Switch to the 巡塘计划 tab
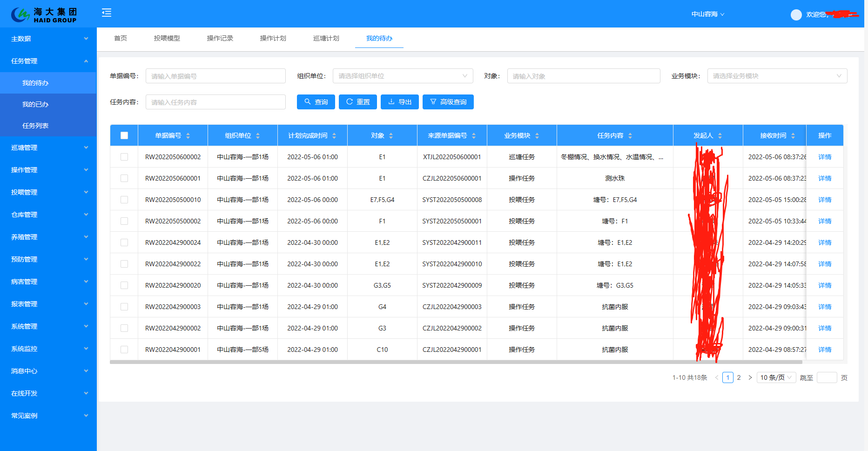868x451 pixels. pyautogui.click(x=326, y=38)
